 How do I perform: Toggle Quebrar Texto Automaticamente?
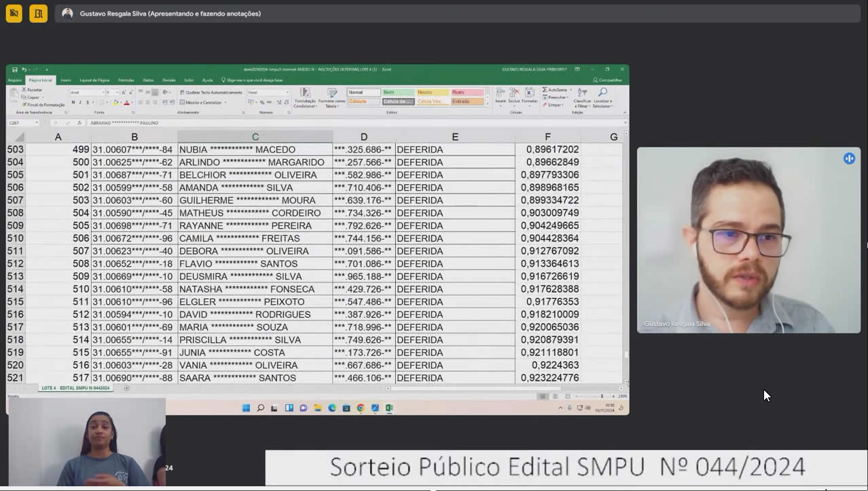click(x=211, y=92)
